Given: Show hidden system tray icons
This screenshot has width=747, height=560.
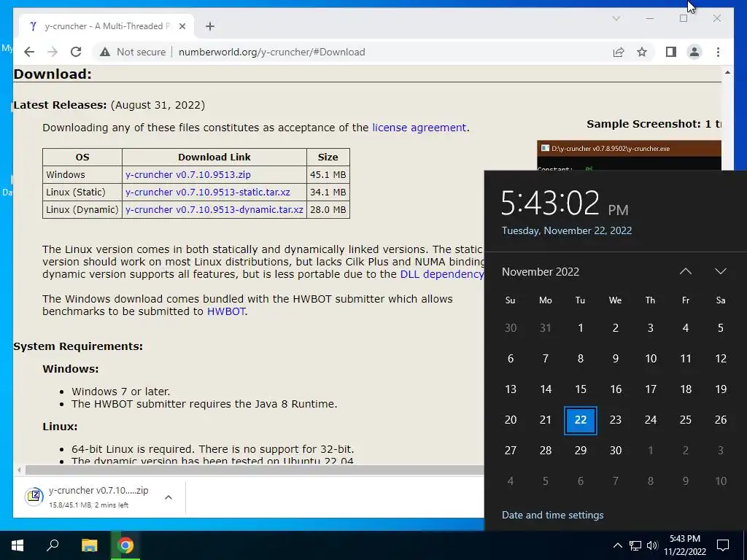Looking at the screenshot, I should 617,545.
